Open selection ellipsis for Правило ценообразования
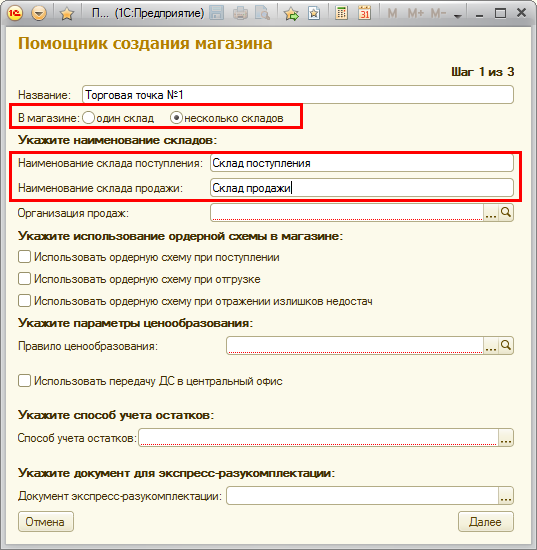The width and height of the screenshot is (537, 550). click(x=491, y=346)
